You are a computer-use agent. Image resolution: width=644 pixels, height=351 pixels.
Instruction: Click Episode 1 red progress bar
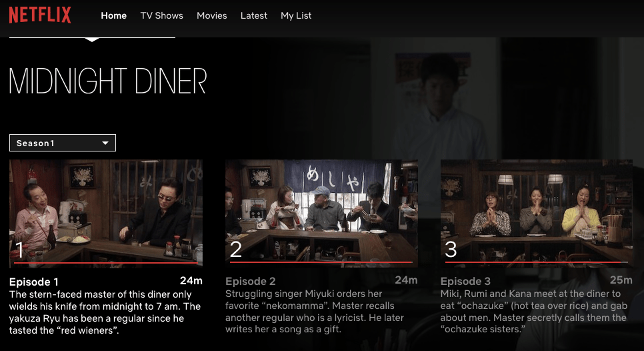(x=105, y=263)
